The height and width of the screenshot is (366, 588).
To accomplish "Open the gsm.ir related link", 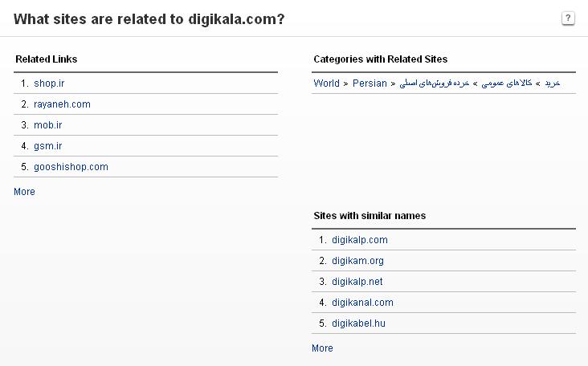I will (47, 146).
